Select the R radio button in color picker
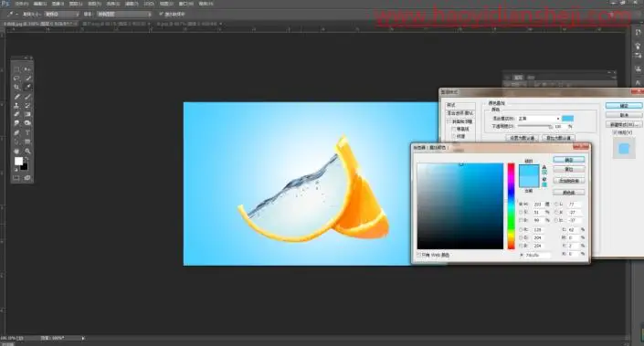This screenshot has height=346, width=644. tap(522, 230)
